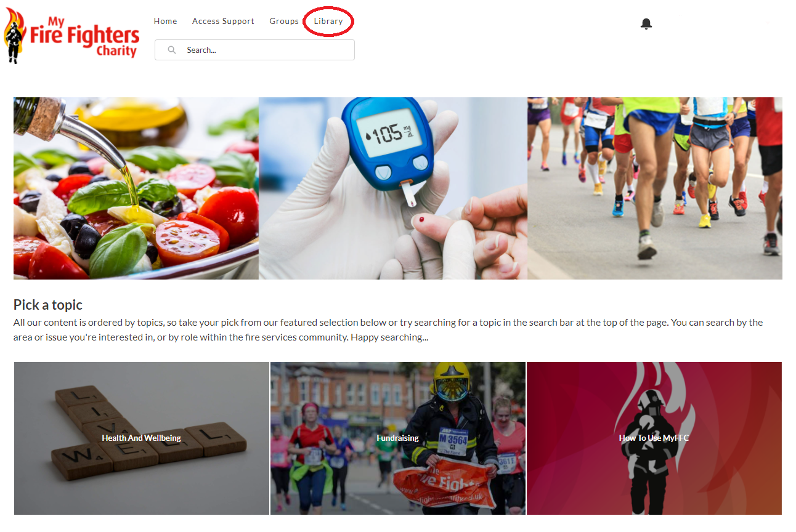Click the running race banner image
796x532 pixels.
click(x=655, y=188)
